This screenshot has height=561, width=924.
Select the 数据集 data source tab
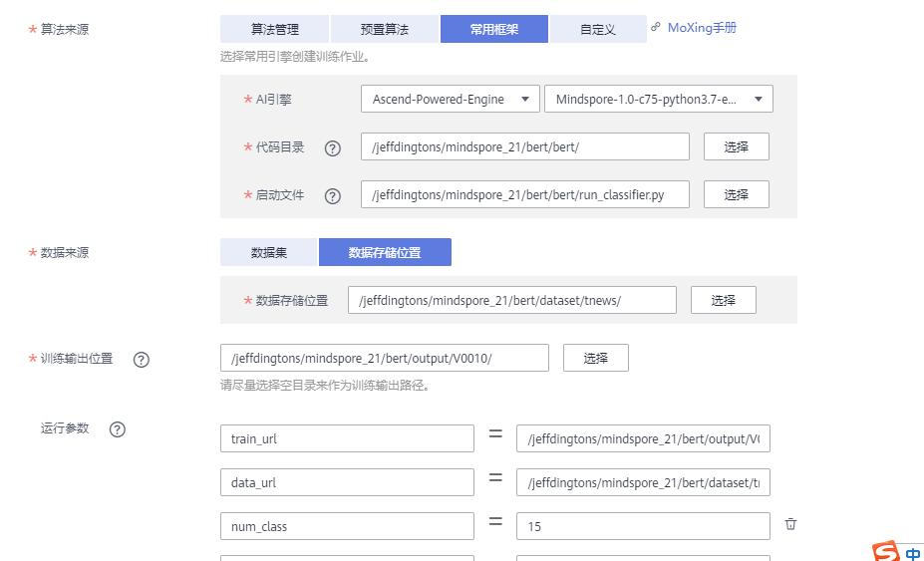[x=269, y=252]
